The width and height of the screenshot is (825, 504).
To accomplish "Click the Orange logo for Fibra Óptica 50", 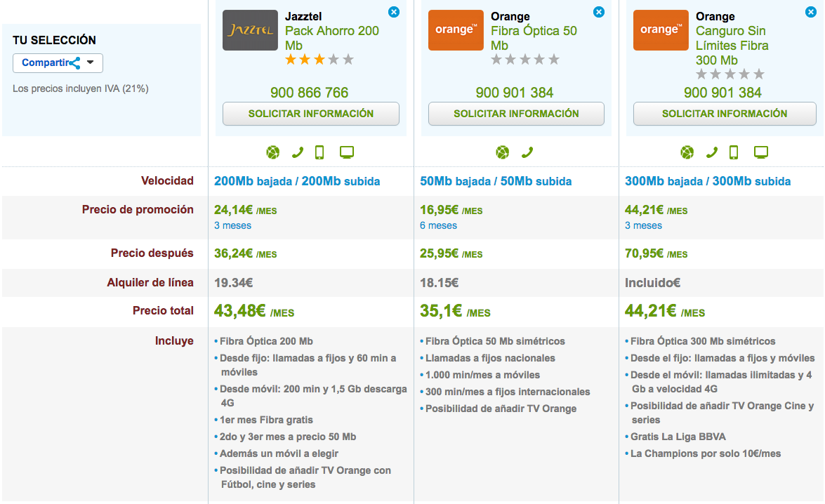I will click(456, 30).
